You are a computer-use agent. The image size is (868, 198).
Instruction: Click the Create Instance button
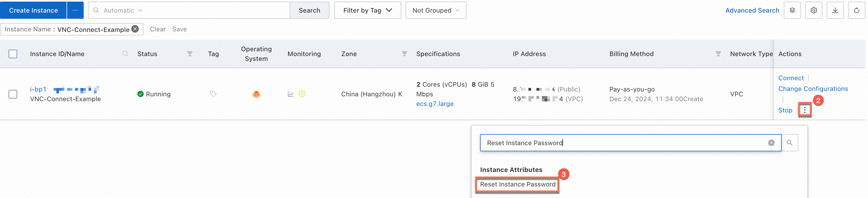tap(33, 10)
